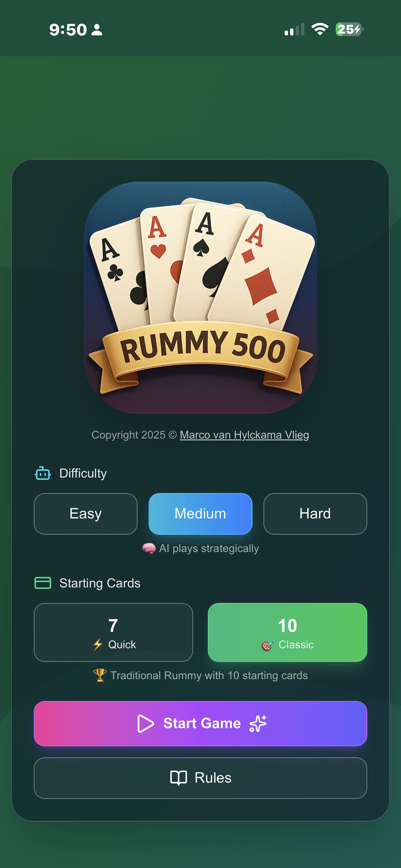Open the Rules page

(x=200, y=778)
